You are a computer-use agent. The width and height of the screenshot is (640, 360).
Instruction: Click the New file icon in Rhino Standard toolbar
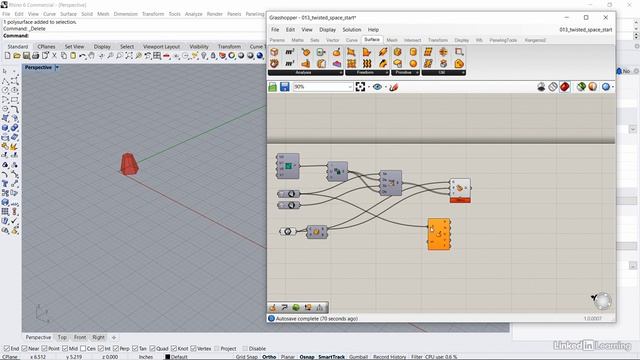click(x=7, y=56)
